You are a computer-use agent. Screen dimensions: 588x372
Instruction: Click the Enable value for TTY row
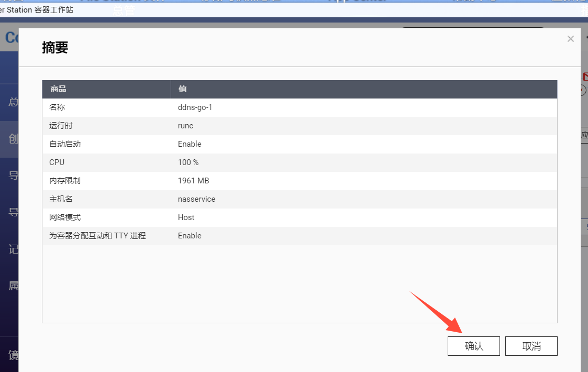point(190,236)
